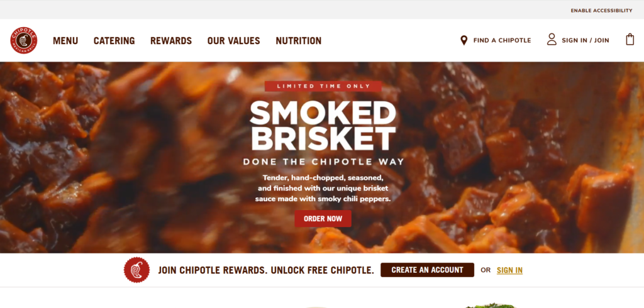Click the Limited Time Only banner label
The image size is (644, 308).
(x=323, y=86)
